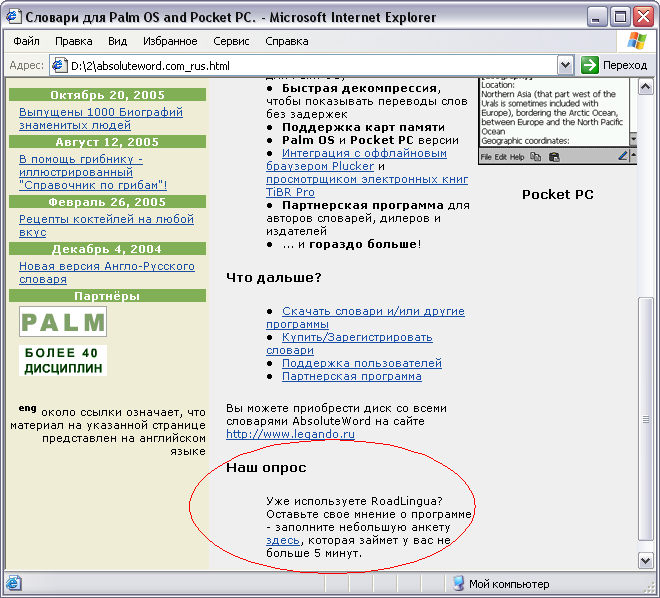Click the Pocket PC caption text
This screenshot has height=598, width=660.
click(x=558, y=194)
